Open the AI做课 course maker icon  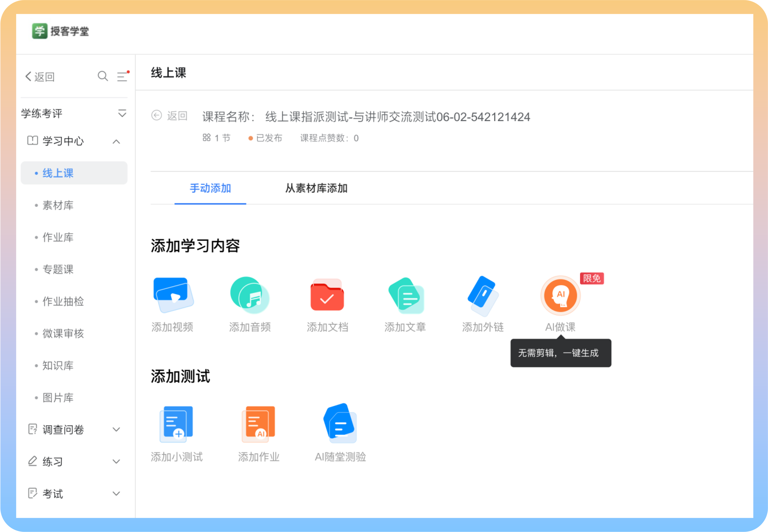click(561, 295)
